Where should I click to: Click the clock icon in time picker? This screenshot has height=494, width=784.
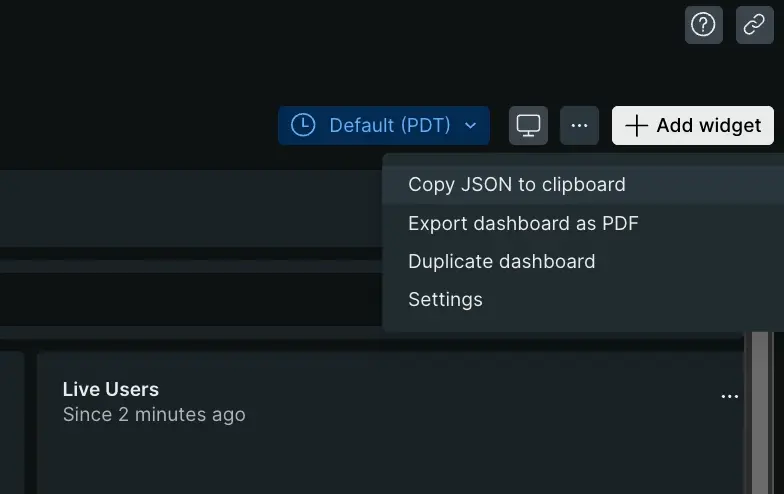(x=302, y=125)
